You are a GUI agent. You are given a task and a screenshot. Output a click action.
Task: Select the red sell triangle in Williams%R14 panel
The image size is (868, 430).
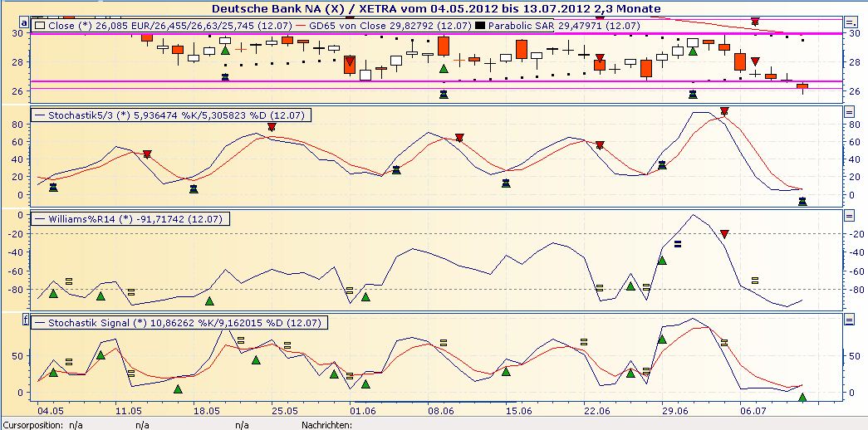click(x=724, y=234)
